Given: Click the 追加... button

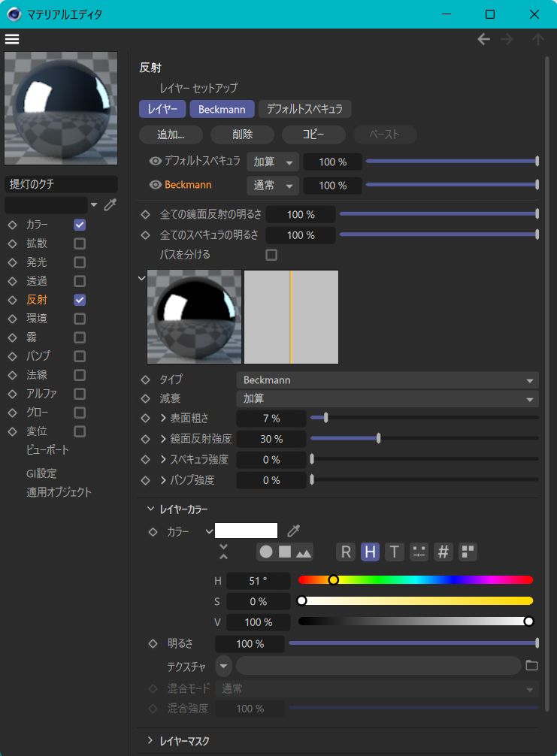Looking at the screenshot, I should [171, 135].
